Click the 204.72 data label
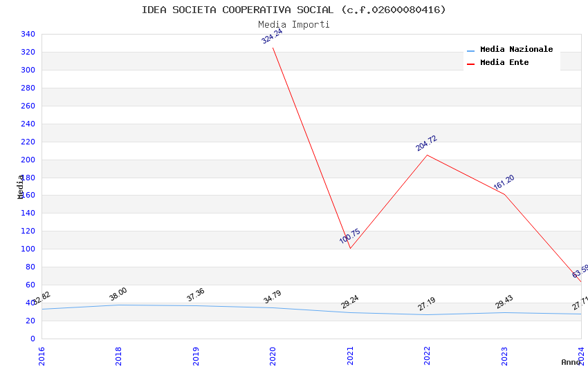588x380 pixels. point(427,144)
